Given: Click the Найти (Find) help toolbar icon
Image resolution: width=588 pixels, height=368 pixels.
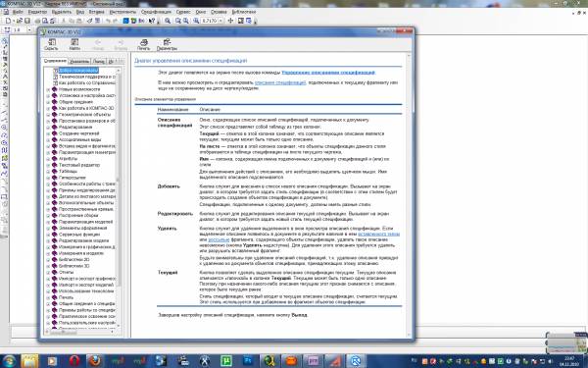Looking at the screenshot, I should coord(74,44).
